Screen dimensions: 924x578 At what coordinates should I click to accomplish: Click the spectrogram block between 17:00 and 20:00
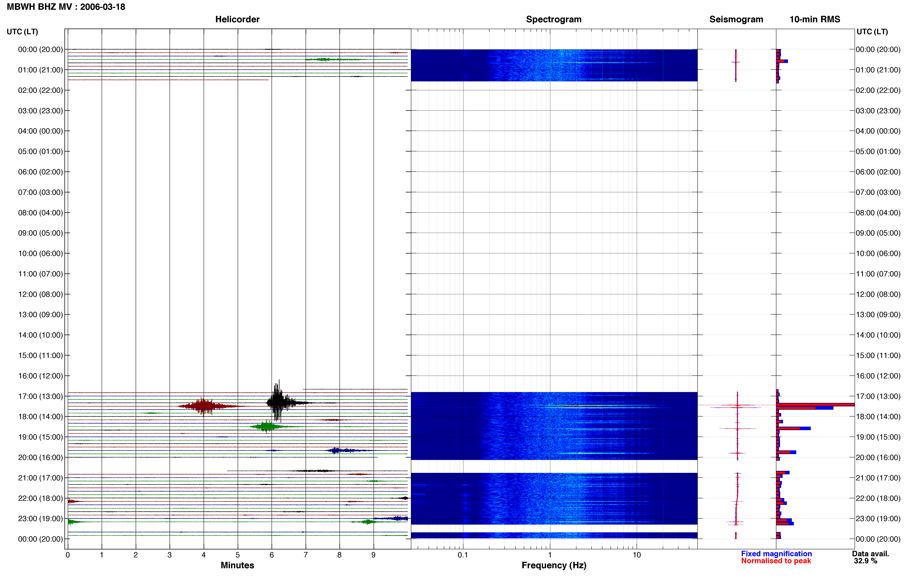(x=554, y=426)
